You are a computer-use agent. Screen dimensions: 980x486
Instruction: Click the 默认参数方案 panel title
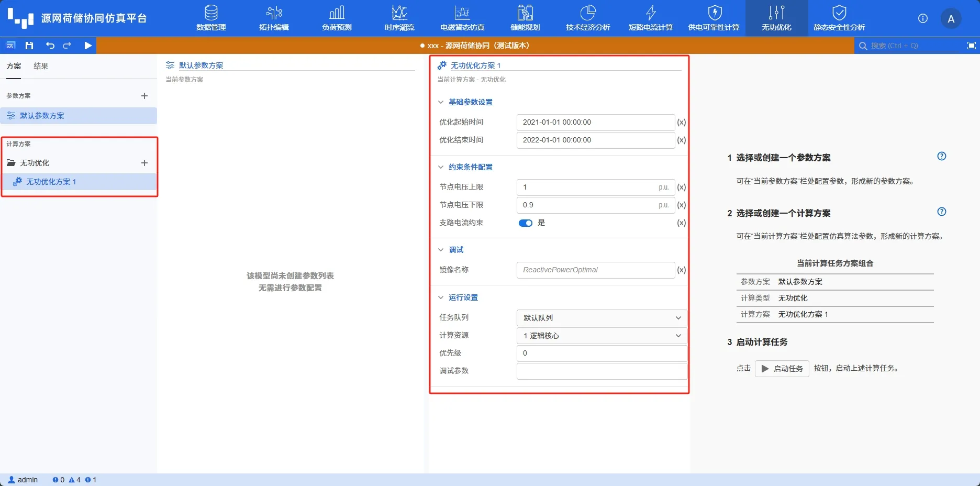tap(201, 65)
